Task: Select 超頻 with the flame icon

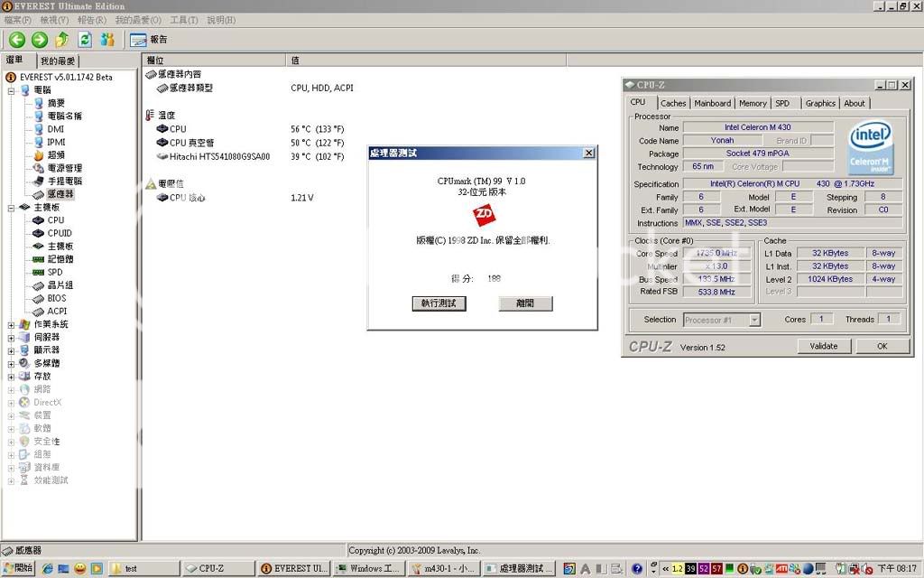Action: point(56,155)
